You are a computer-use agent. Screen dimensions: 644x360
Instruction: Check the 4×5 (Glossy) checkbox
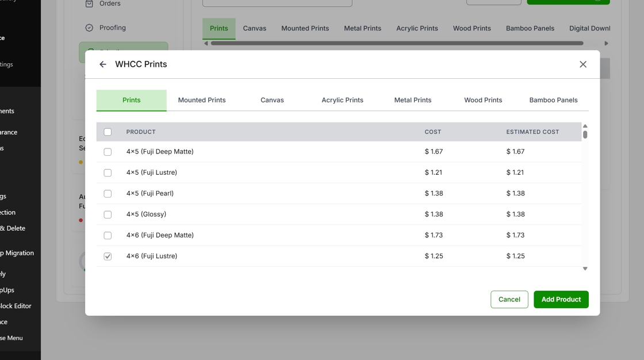click(108, 215)
